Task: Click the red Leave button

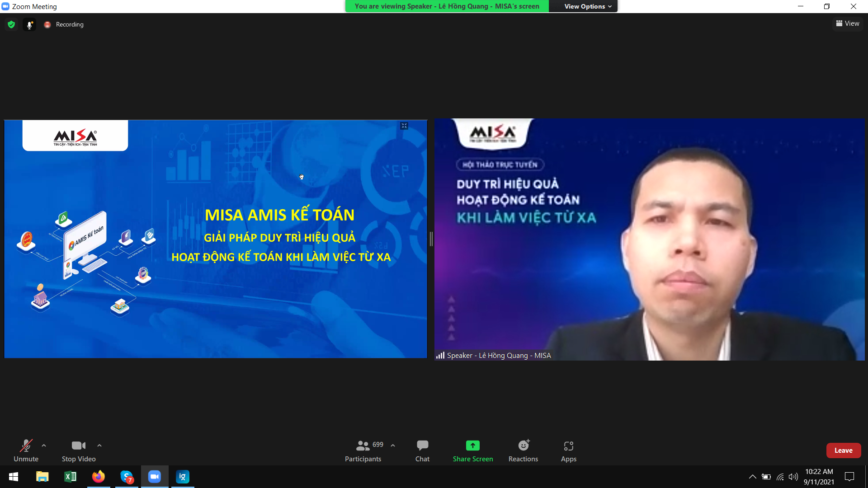Action: coord(843,450)
